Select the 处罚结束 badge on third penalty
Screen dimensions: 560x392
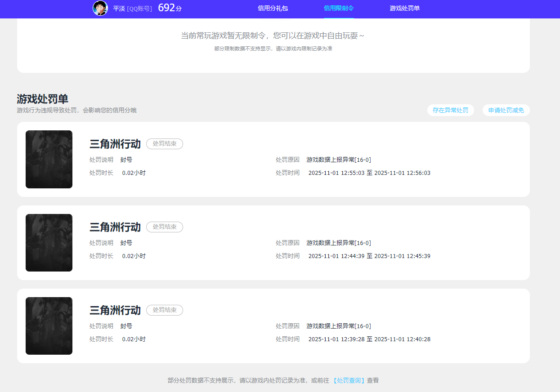pos(164,310)
